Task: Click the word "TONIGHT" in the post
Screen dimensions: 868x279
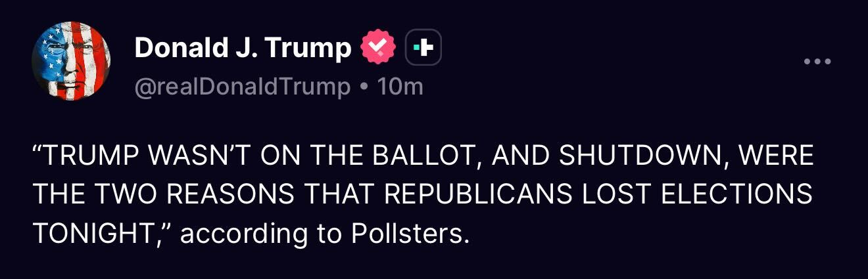Action: tap(96, 234)
